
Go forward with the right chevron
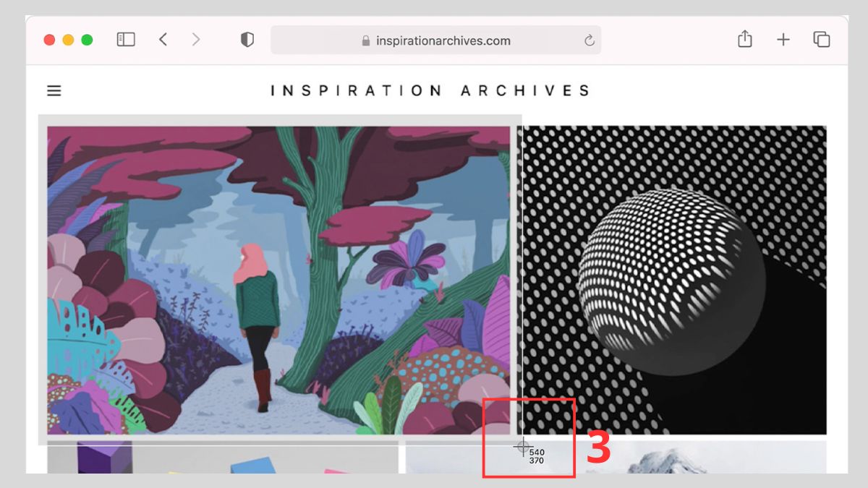[196, 40]
